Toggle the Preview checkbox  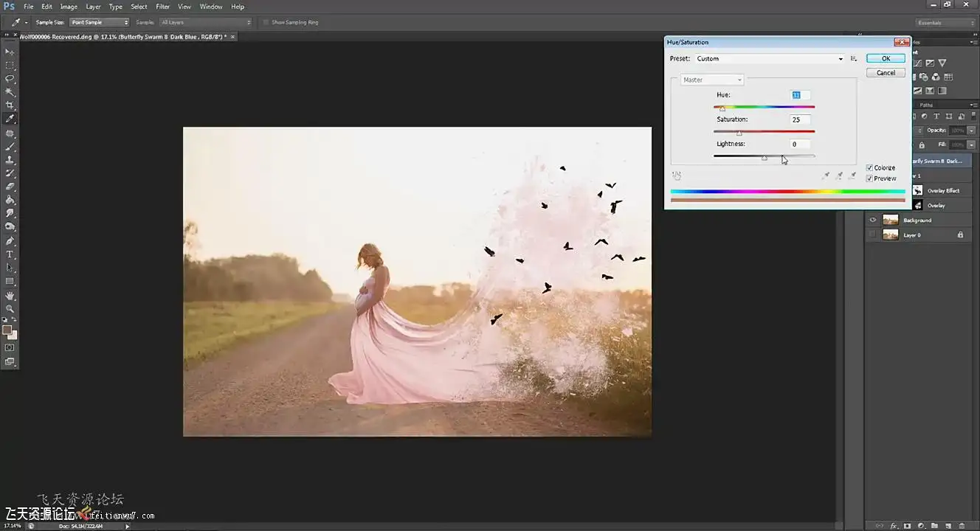click(870, 178)
